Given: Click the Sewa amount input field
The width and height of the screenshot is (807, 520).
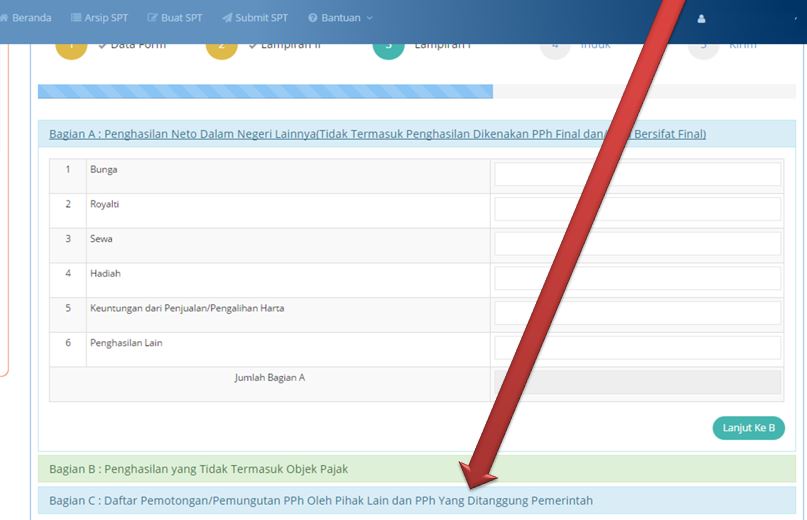Looking at the screenshot, I should [x=638, y=244].
